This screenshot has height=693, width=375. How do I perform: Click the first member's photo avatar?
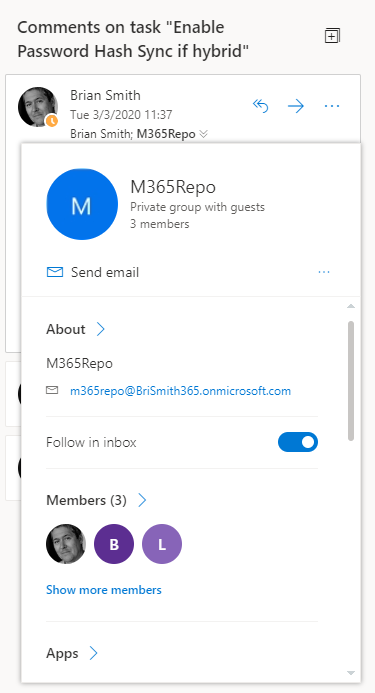click(x=66, y=544)
